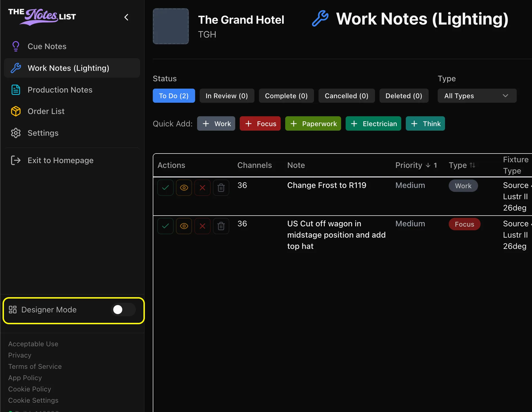This screenshot has width=532, height=412.
Task: Click the Production Notes document icon
Action: pyautogui.click(x=16, y=90)
